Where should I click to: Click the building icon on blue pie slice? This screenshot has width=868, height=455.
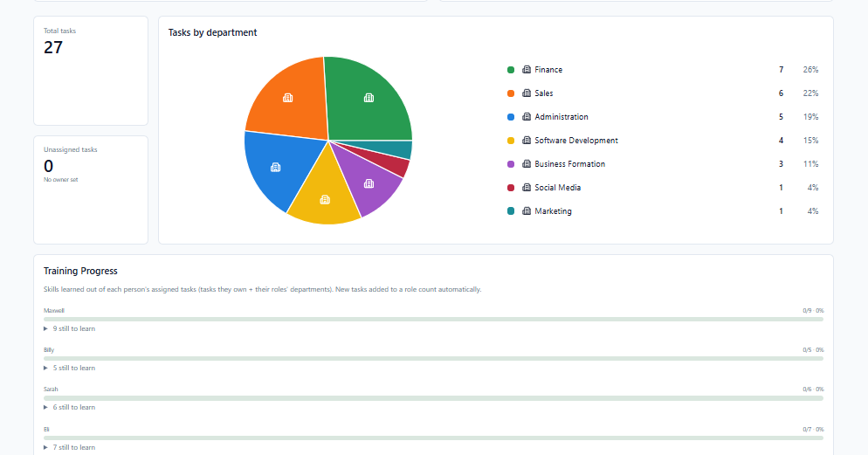coord(275,167)
